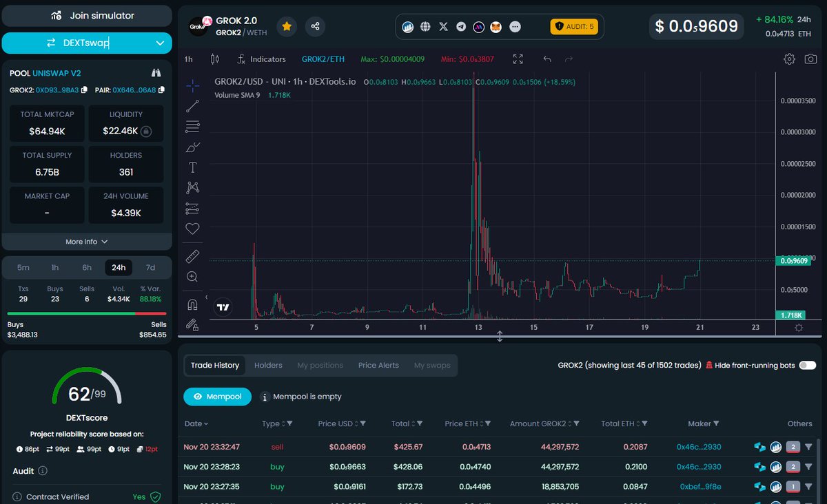The width and height of the screenshot is (827, 504).
Task: Select the crosshair cursor tool
Action: [192, 85]
